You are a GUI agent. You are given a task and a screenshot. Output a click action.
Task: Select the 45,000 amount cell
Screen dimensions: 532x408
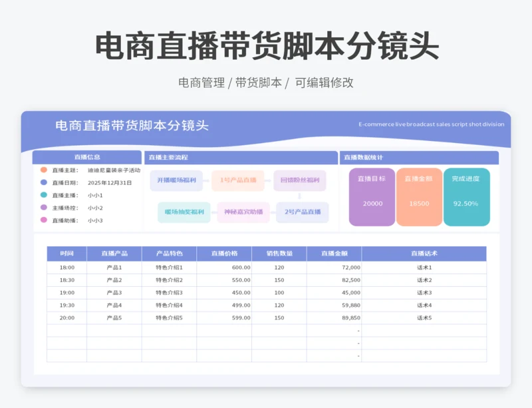pos(334,293)
